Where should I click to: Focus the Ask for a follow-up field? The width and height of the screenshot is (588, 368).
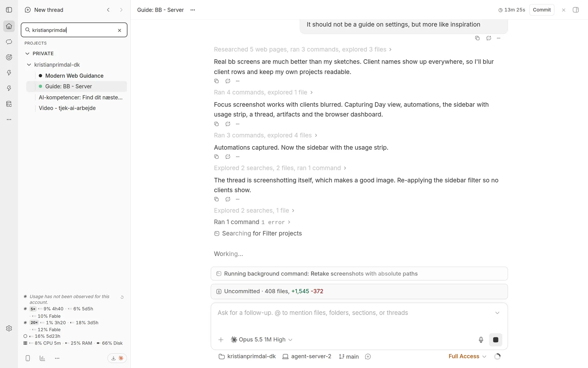point(353,313)
